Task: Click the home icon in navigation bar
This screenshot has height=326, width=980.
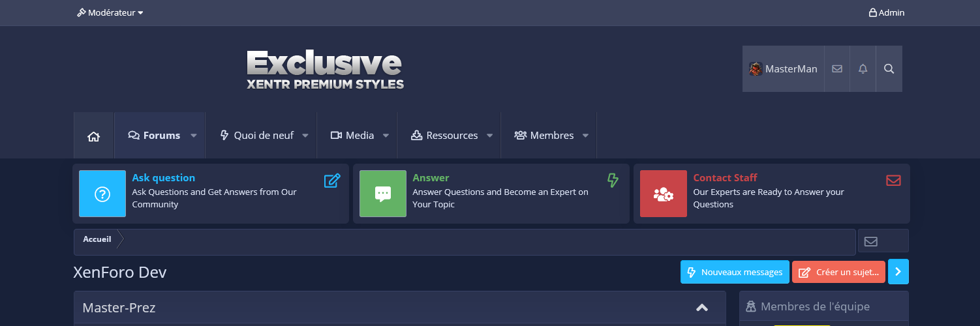Action: pos(93,136)
